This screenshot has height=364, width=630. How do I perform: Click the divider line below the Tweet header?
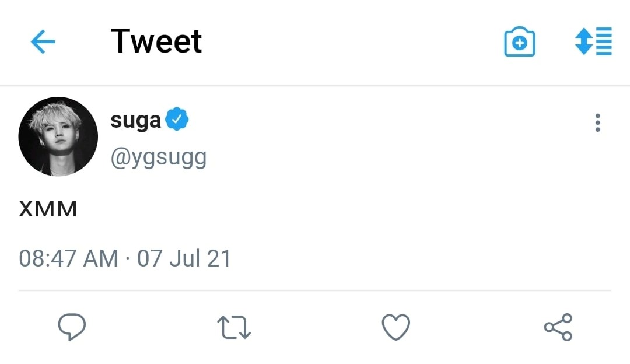[x=315, y=85]
